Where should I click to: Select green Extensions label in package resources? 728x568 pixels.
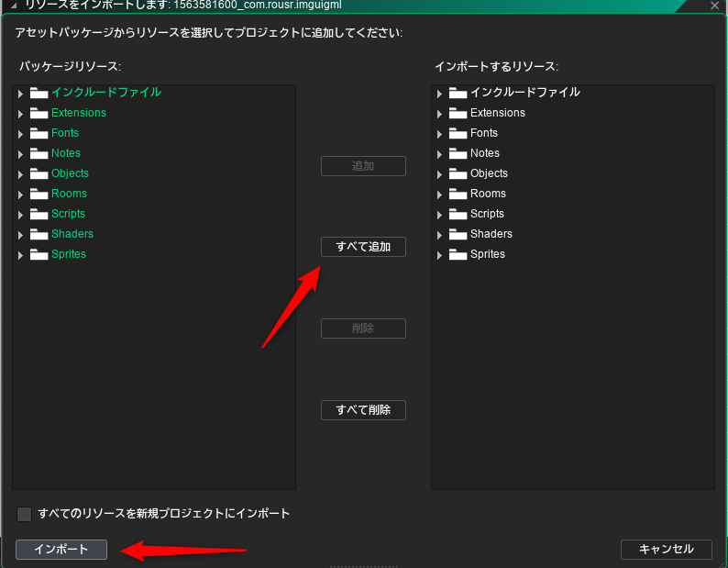pos(79,113)
